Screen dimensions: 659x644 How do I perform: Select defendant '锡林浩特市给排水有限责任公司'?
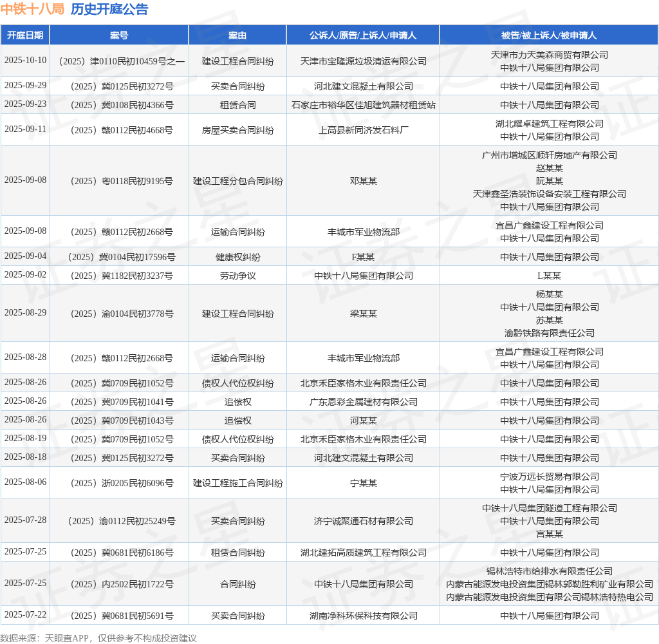[550, 571]
